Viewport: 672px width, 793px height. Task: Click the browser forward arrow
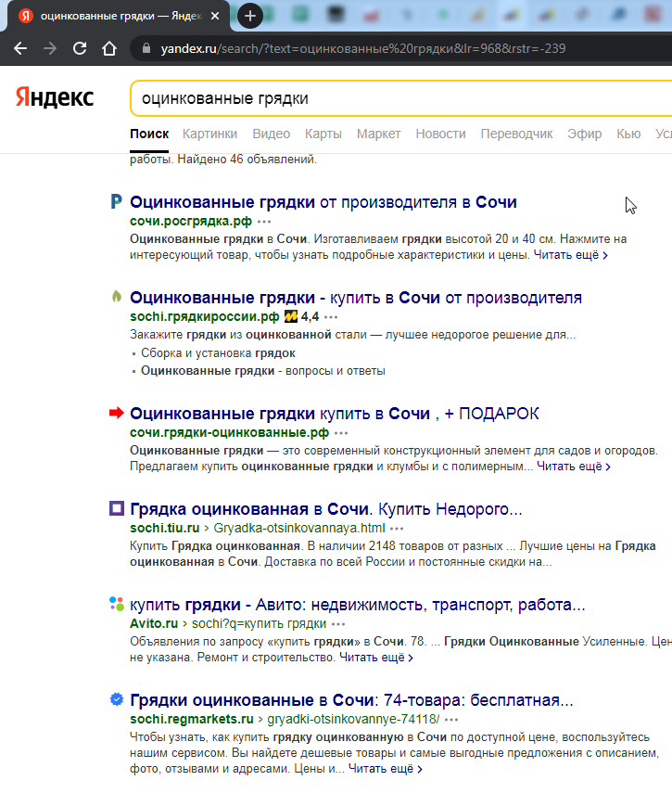point(50,48)
